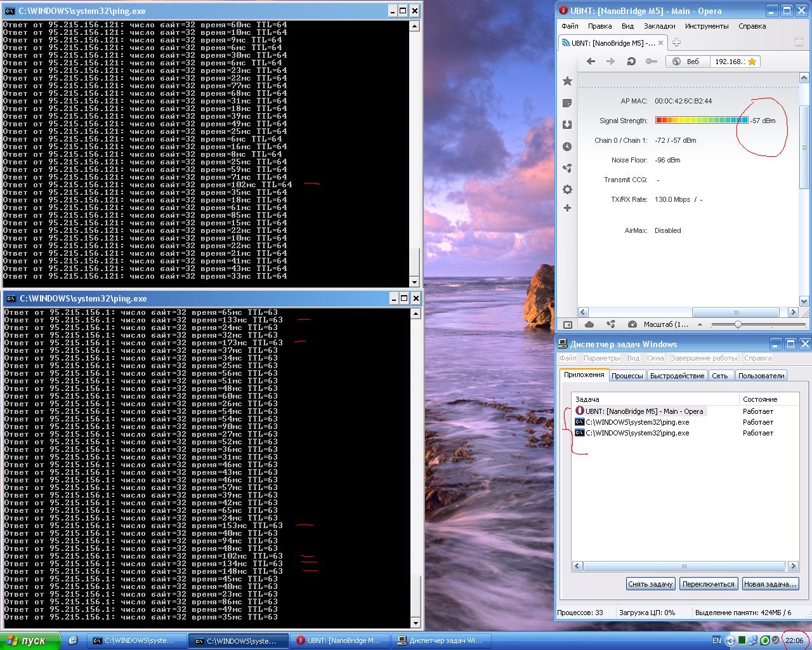
Task: Click the system clock showing 22:06
Action: [794, 640]
